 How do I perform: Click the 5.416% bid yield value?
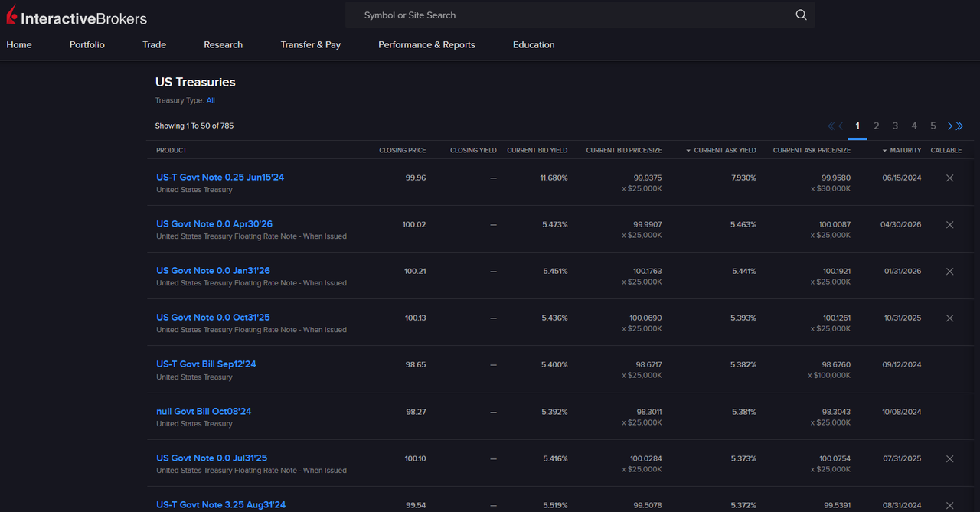pos(554,458)
